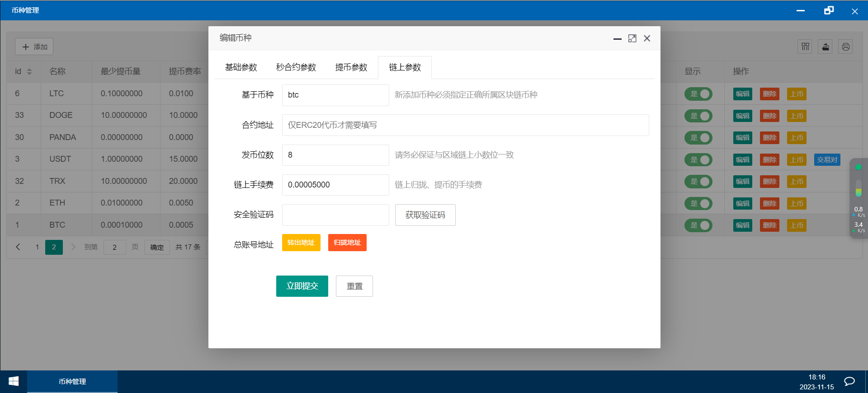
Task: Toggle display switch for TRX row
Action: tap(698, 182)
